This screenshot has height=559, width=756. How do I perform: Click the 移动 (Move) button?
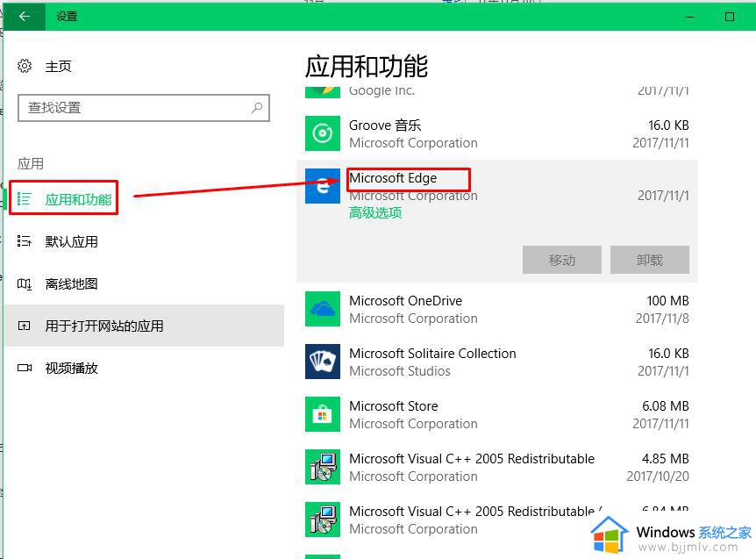coord(561,260)
